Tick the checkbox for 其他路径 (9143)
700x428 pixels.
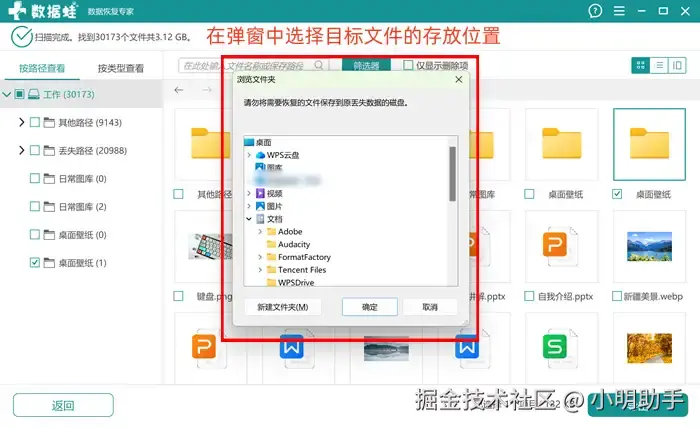point(35,122)
